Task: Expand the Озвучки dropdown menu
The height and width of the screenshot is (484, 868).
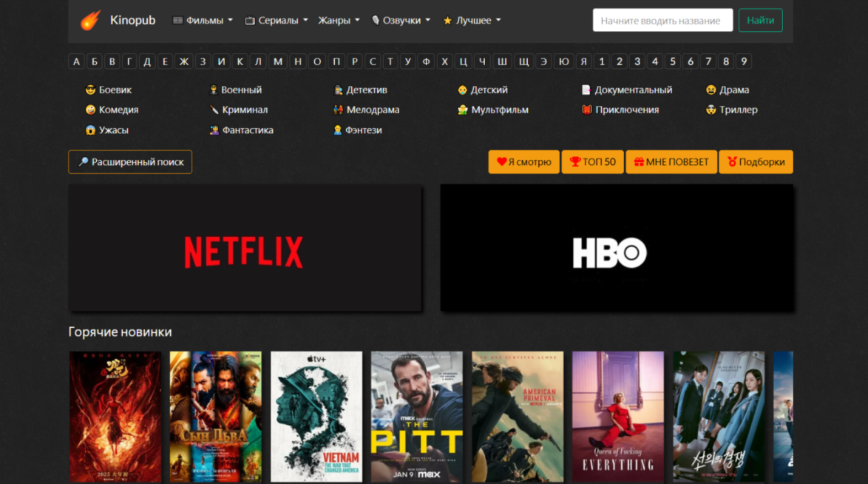Action: click(401, 21)
